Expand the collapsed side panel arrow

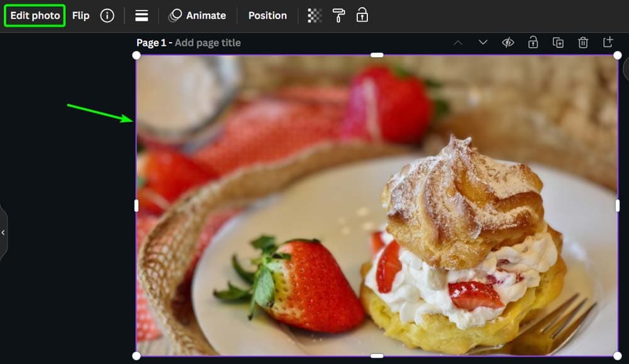pos(3,233)
